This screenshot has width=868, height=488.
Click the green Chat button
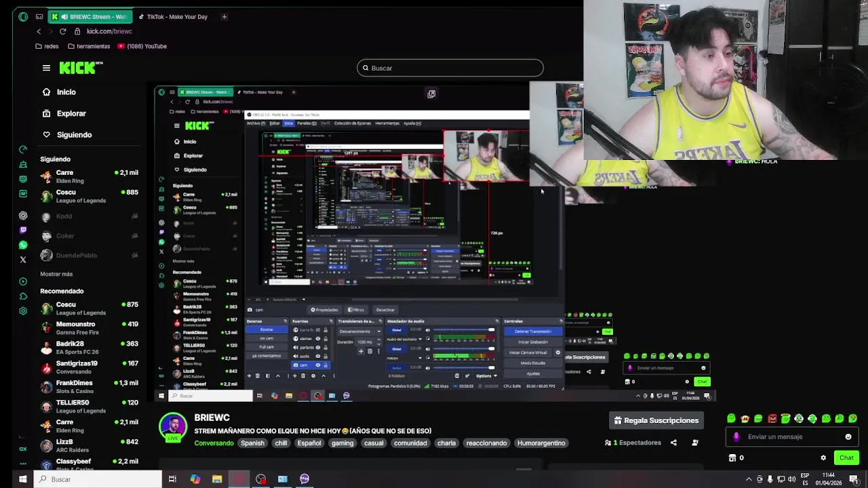coord(846,457)
